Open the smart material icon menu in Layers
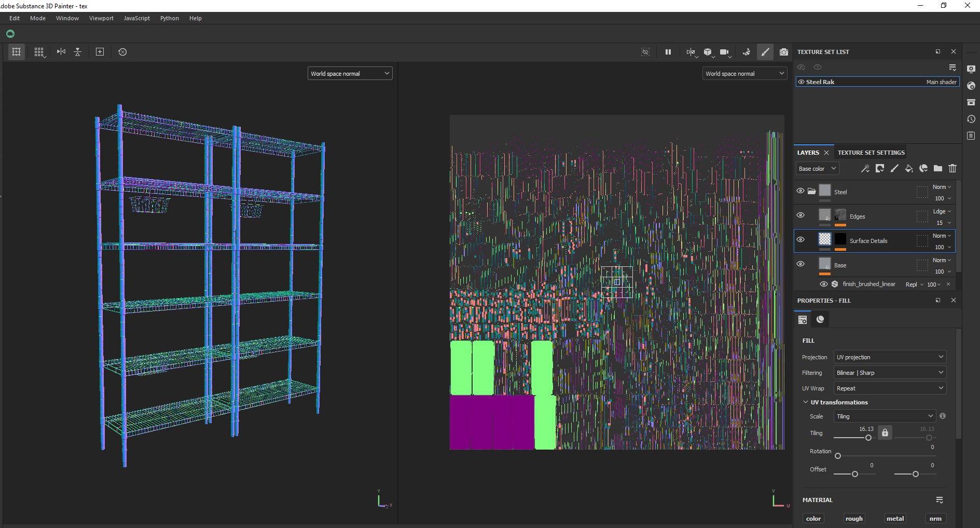 coord(923,168)
